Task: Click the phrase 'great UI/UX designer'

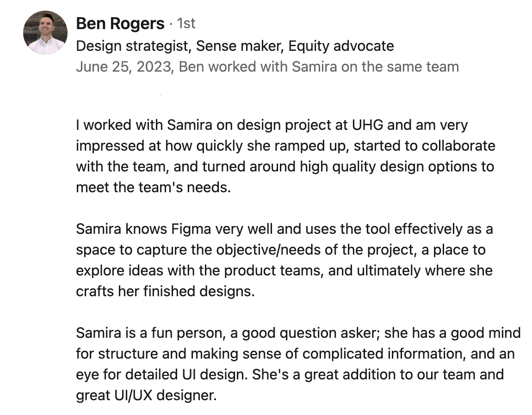Action: point(146,395)
